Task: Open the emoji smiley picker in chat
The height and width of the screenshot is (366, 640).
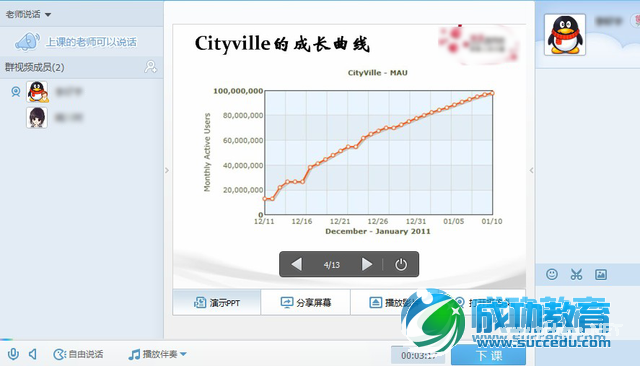Action: click(x=552, y=274)
